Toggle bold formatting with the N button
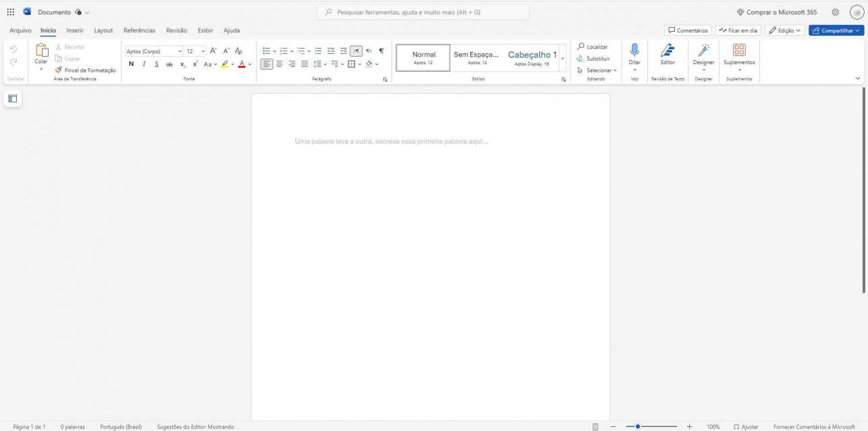 tap(130, 64)
